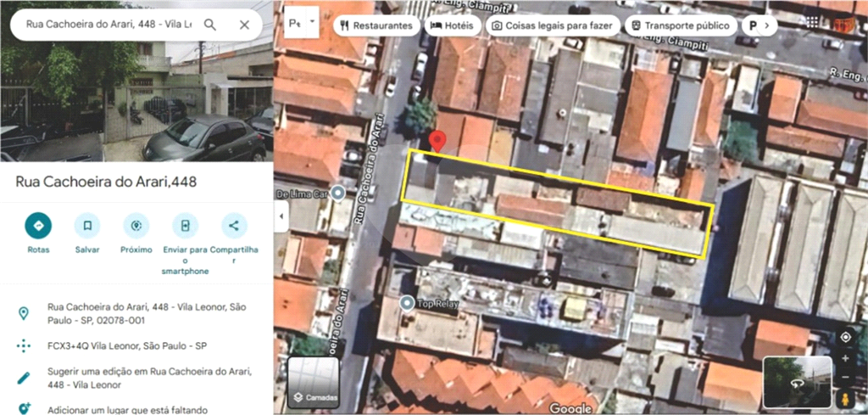Click the Enviar para o smartphone icon

[185, 226]
